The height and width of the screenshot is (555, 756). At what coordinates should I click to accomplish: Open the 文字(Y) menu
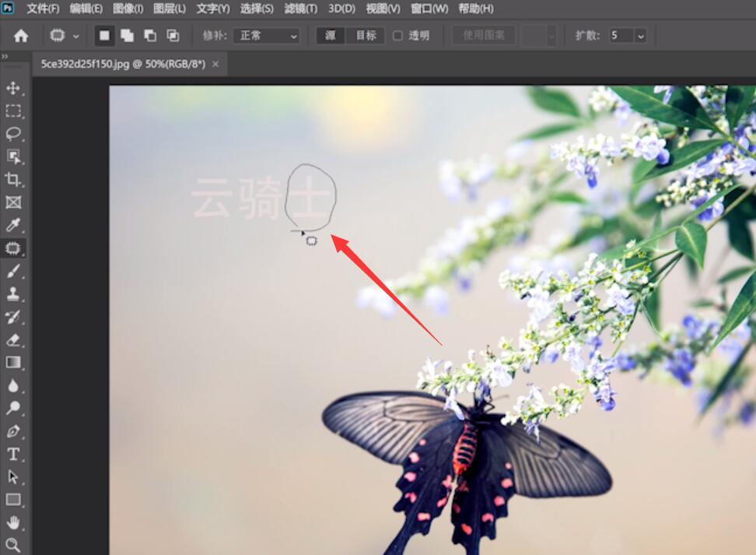(x=213, y=9)
